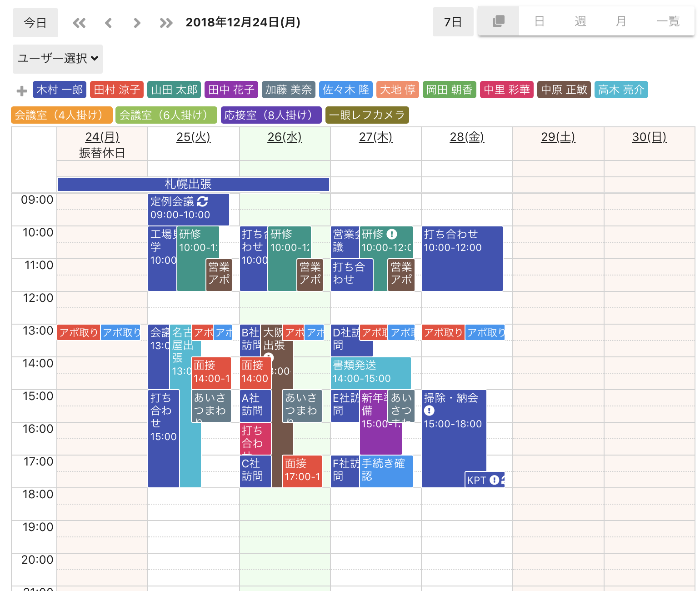
Task: Open the 札幌出張 all-day event bar
Action: [x=193, y=184]
